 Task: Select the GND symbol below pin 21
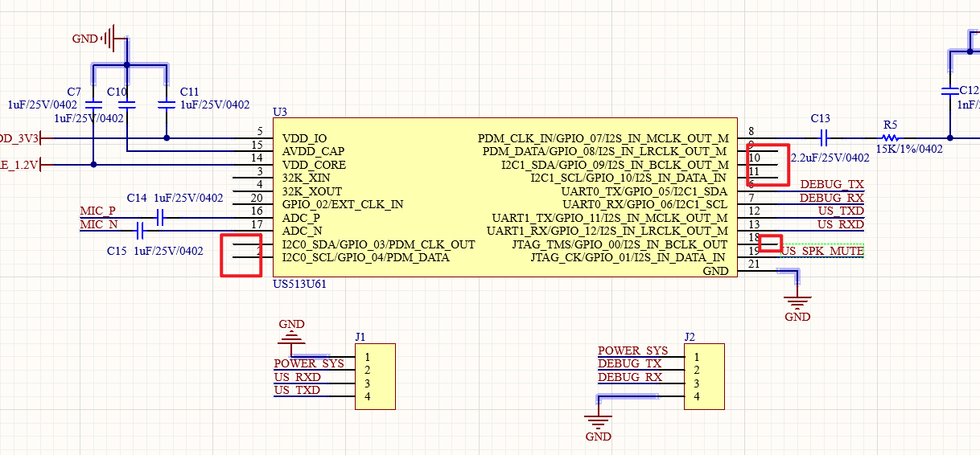(797, 303)
